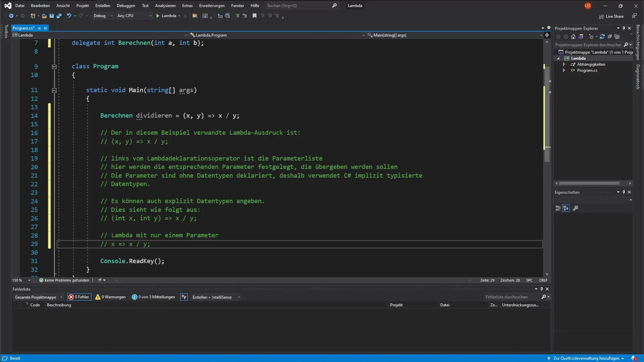Pin the Program.cs tab

[39, 28]
